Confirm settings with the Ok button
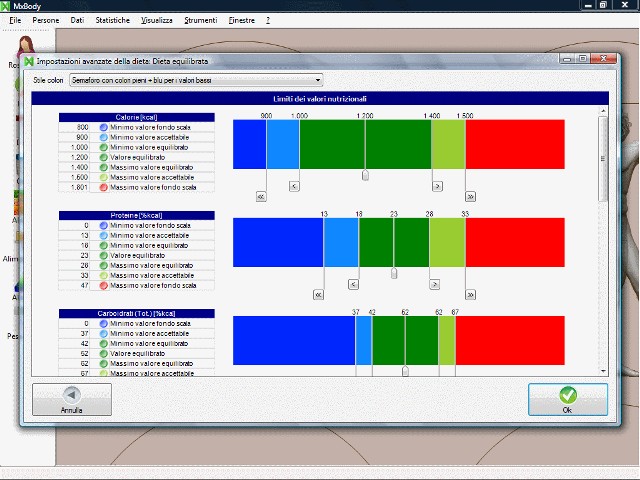640x480 pixels. 567,399
